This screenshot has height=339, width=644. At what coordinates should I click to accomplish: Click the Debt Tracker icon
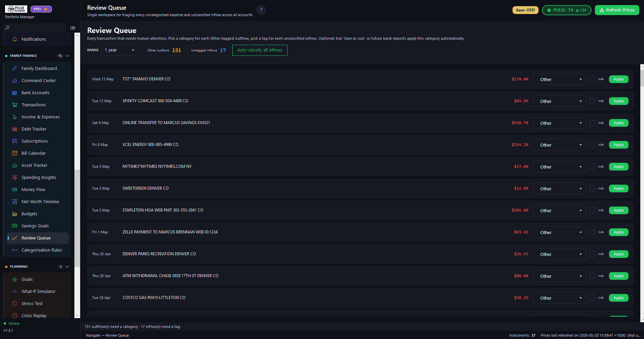[x=14, y=129]
